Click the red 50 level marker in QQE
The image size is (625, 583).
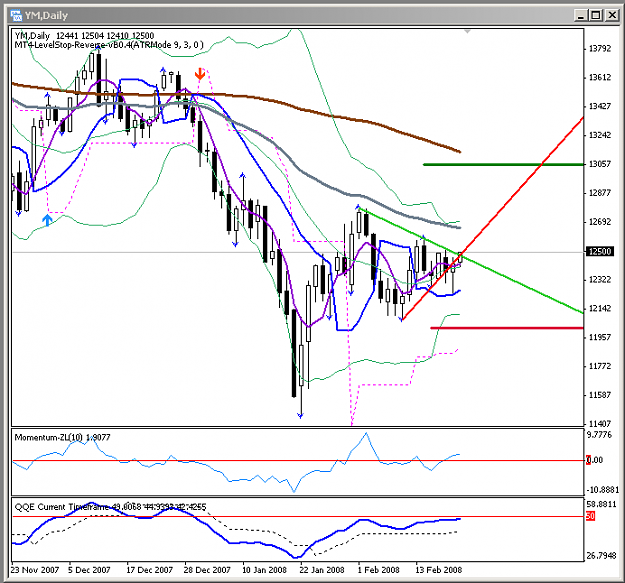point(590,516)
